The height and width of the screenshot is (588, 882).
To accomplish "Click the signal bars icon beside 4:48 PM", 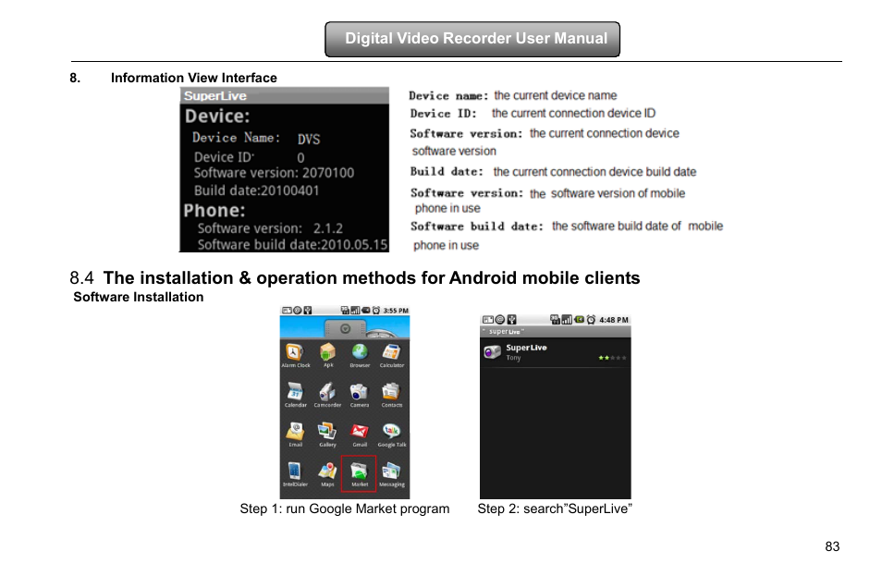I will click(567, 320).
